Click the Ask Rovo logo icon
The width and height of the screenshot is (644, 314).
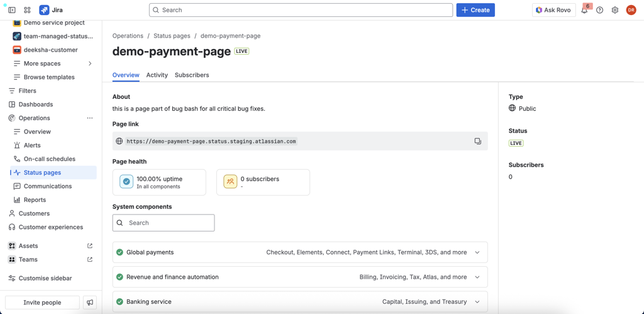(539, 10)
